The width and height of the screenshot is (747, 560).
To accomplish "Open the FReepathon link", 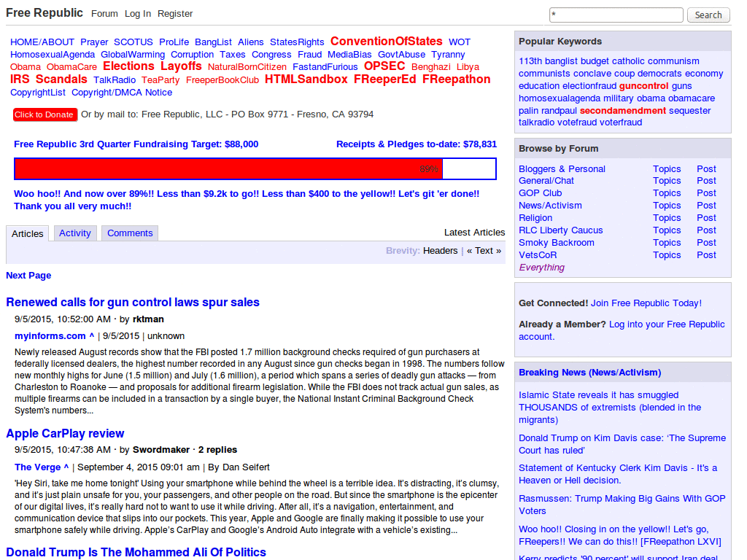I will coord(457,79).
